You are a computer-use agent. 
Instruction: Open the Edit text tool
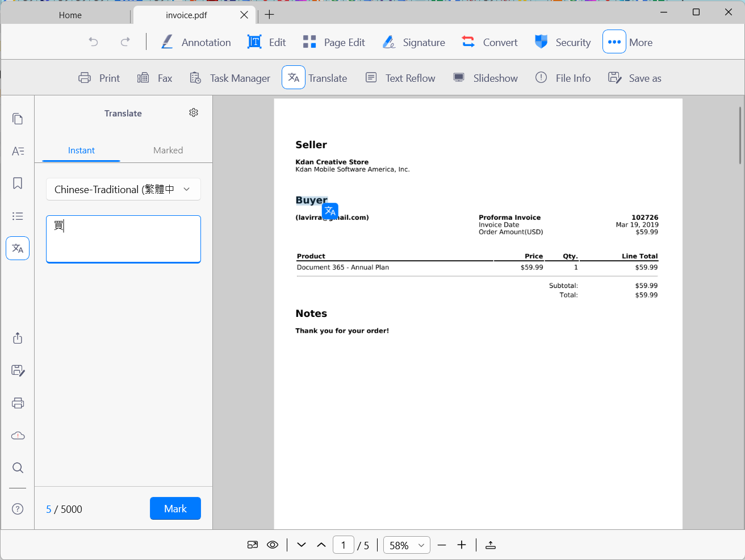tap(266, 42)
